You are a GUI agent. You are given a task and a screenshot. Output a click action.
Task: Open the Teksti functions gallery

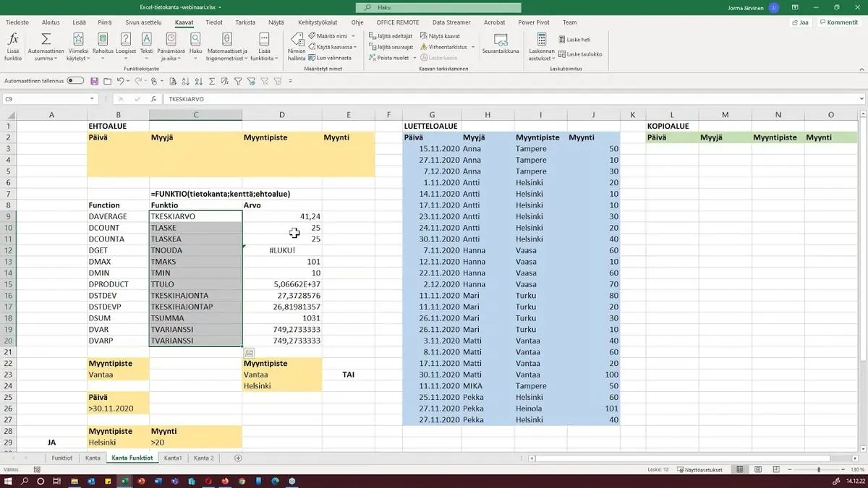147,46
